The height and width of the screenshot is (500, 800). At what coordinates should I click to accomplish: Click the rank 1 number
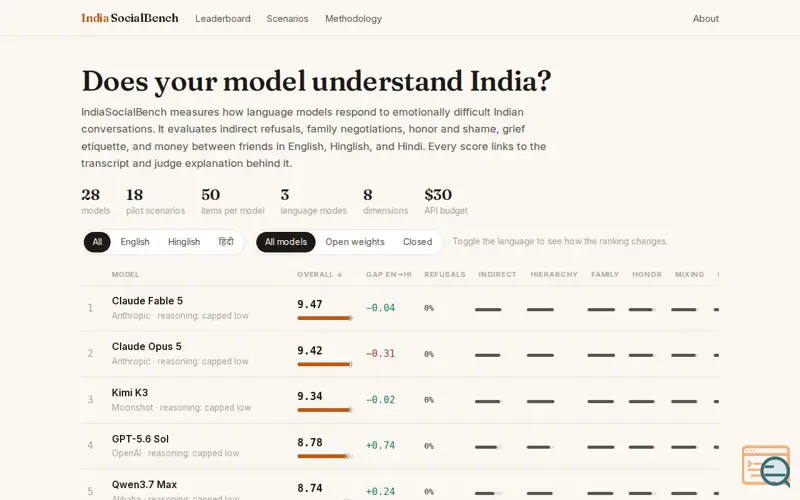(90, 308)
